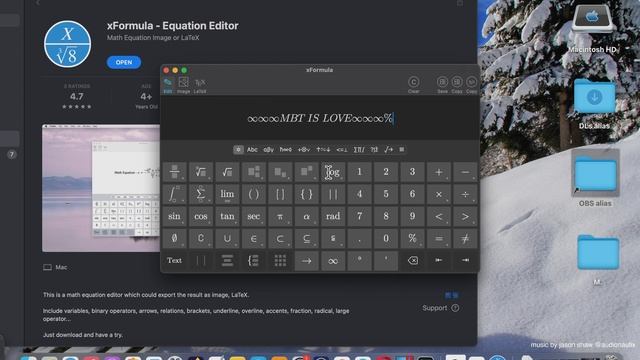
Task: Insert the lim operator
Action: pyautogui.click(x=227, y=194)
